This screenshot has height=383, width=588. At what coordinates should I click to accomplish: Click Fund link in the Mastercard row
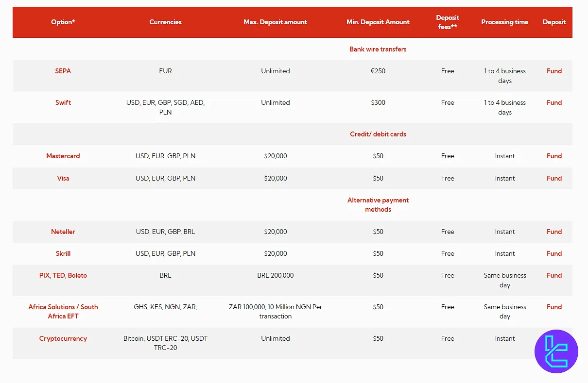(554, 156)
